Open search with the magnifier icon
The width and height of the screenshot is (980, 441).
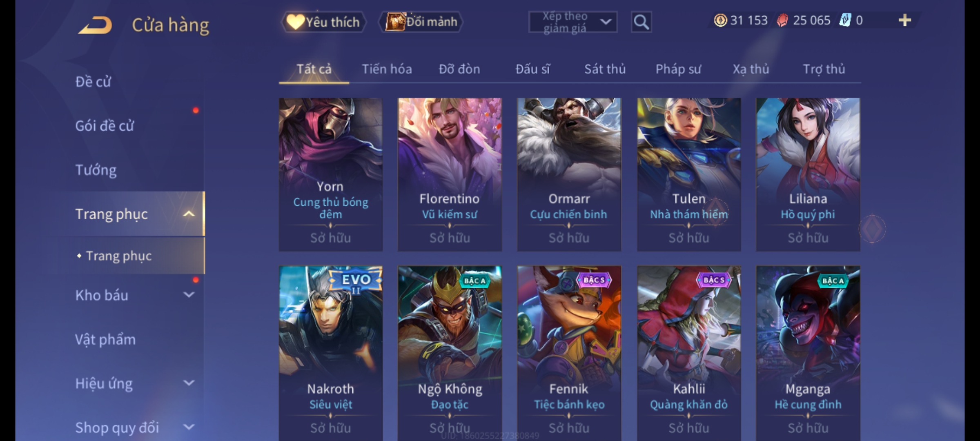click(641, 22)
